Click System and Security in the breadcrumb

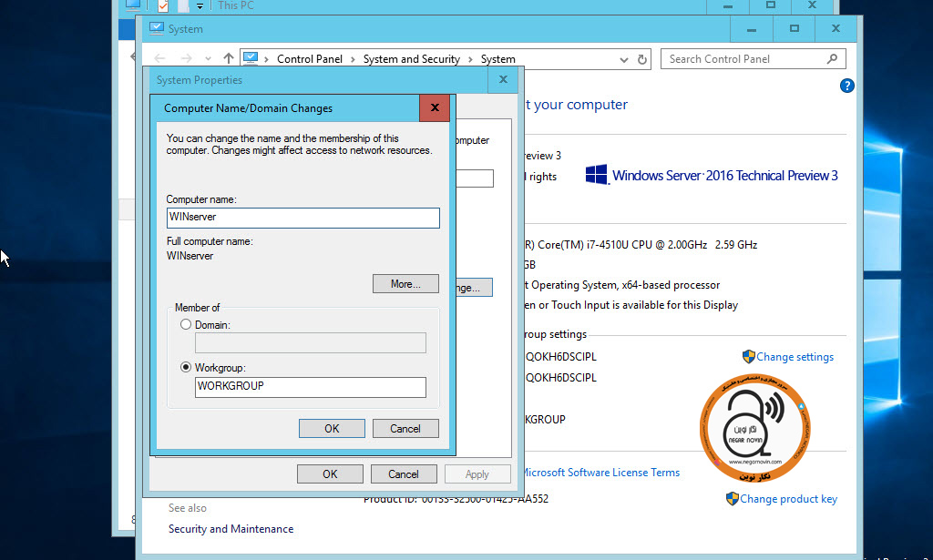pyautogui.click(x=412, y=59)
